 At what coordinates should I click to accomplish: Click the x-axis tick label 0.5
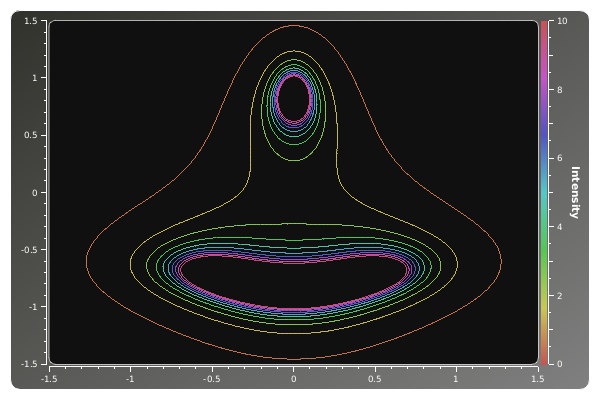pos(375,379)
